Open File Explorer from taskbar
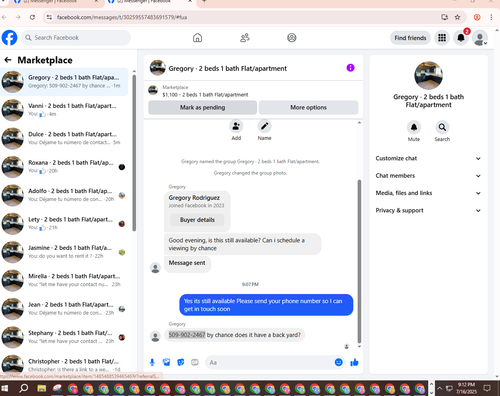The image size is (500, 396). click(41, 388)
